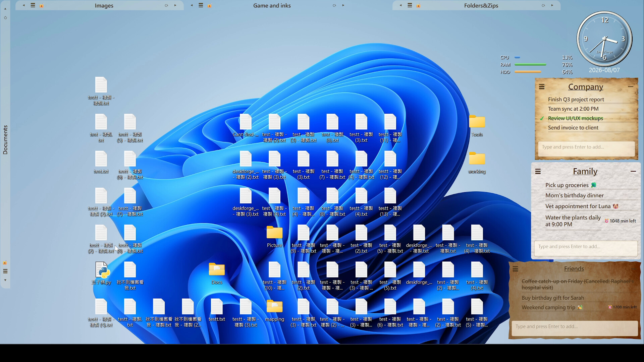
Task: Click right arrow on Game and inks panel
Action: click(343, 5)
